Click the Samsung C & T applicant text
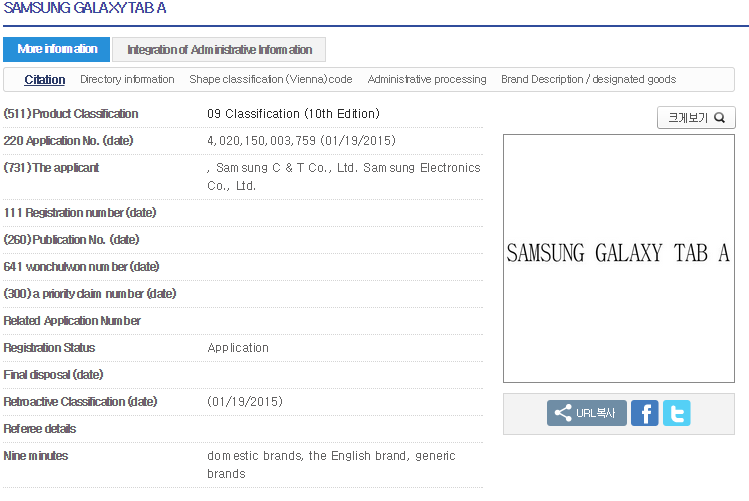 pos(343,177)
